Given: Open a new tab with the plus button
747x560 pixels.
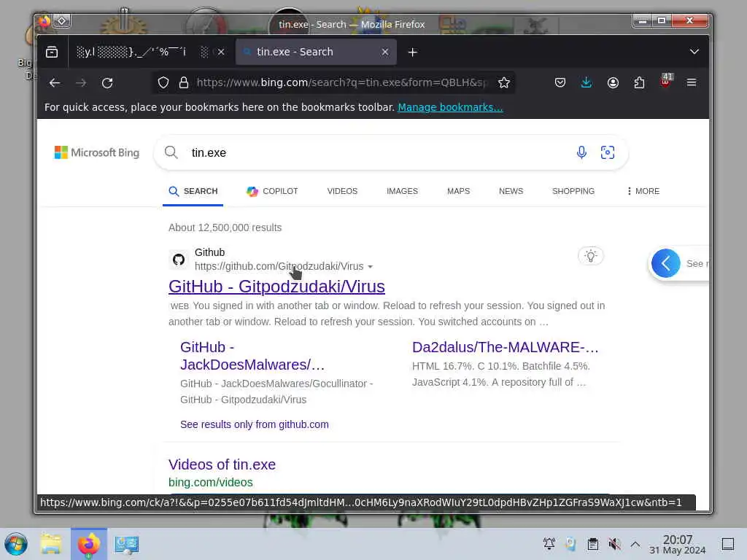Looking at the screenshot, I should (x=413, y=52).
